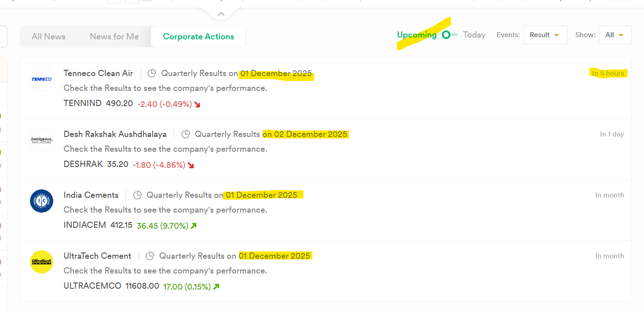Click the UltraTech Cement yellow logo
The width and height of the screenshot is (644, 312).
click(42, 262)
